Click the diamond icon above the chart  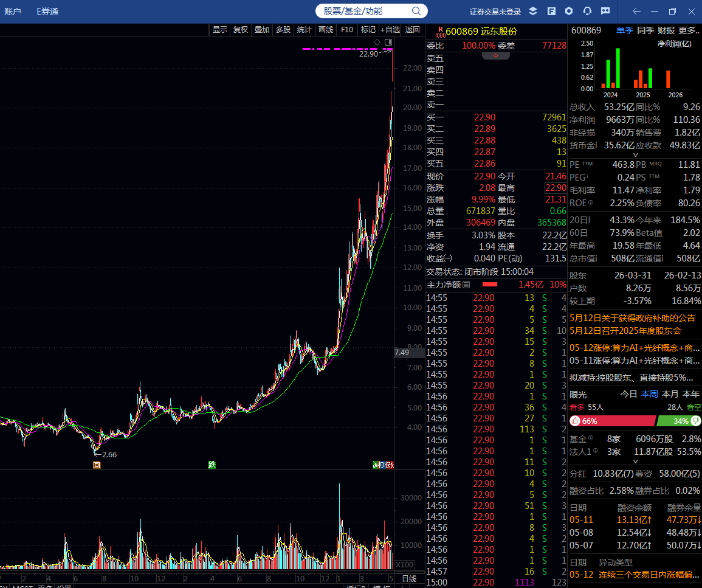(377, 42)
